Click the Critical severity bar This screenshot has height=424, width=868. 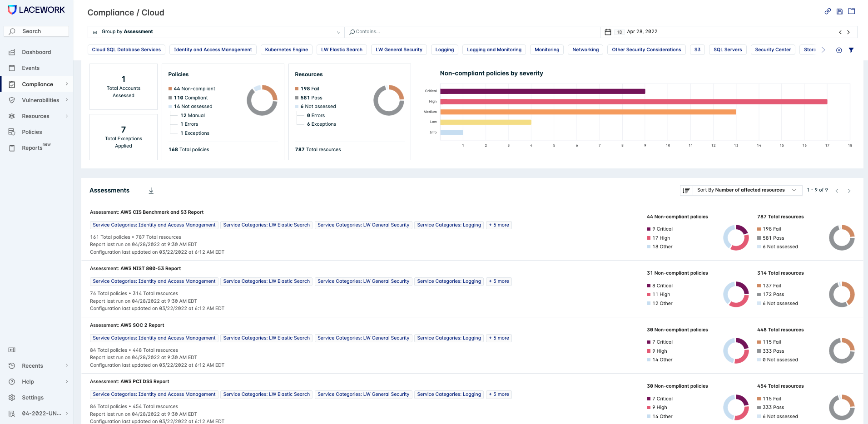[x=543, y=91]
